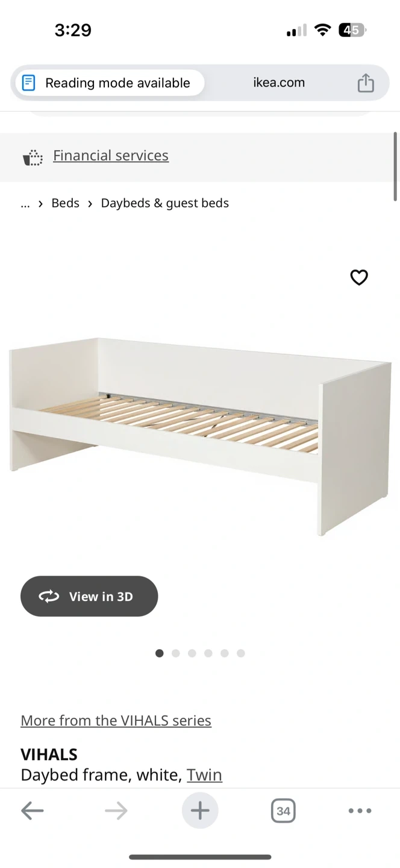Tap the Financial services icon
This screenshot has height=868, width=400.
tap(33, 157)
